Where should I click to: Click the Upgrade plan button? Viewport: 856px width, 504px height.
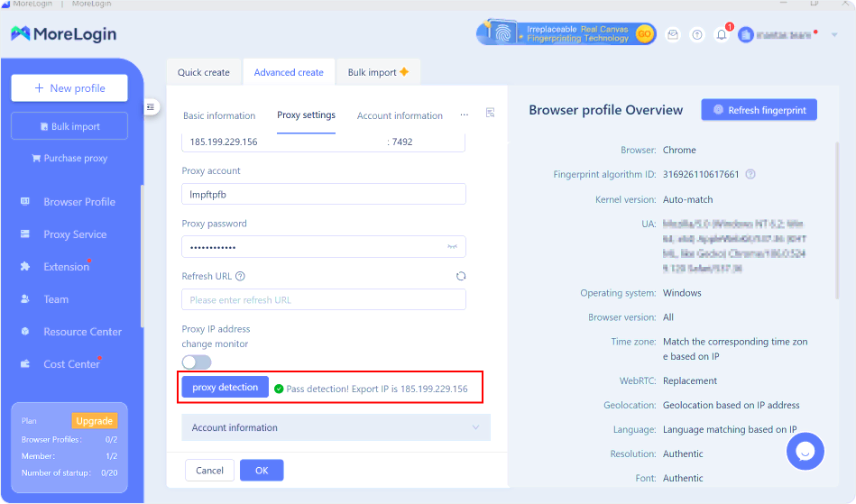(x=95, y=420)
